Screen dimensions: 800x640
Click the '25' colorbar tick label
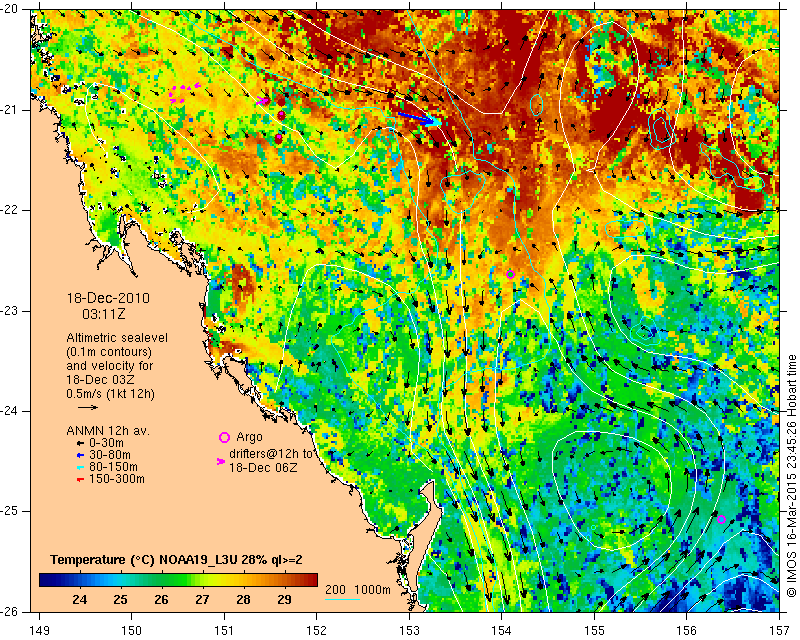click(x=120, y=599)
